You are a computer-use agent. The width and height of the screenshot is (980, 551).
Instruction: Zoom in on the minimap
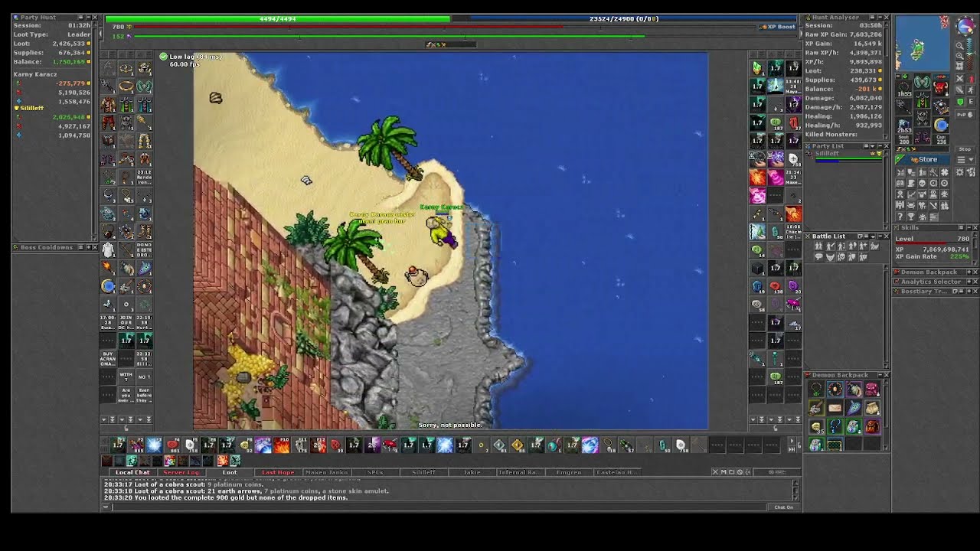pyautogui.click(x=960, y=56)
